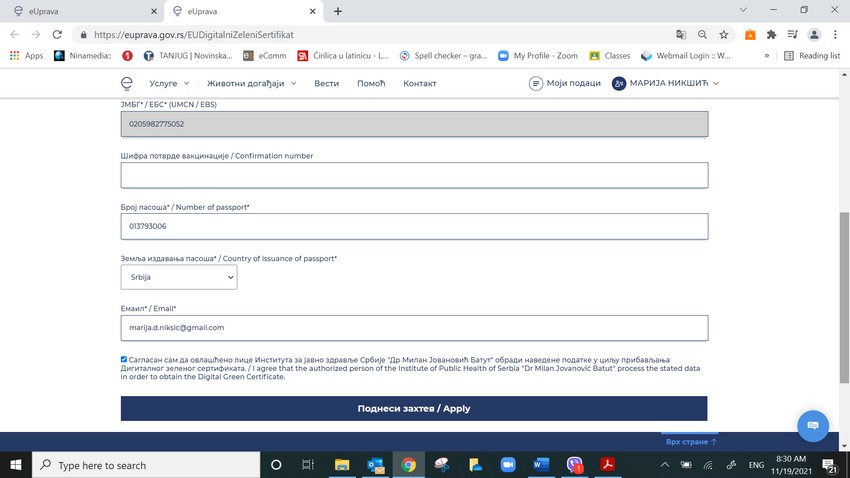The height and width of the screenshot is (478, 850).
Task: Launch Word from the taskbar
Action: point(540,465)
